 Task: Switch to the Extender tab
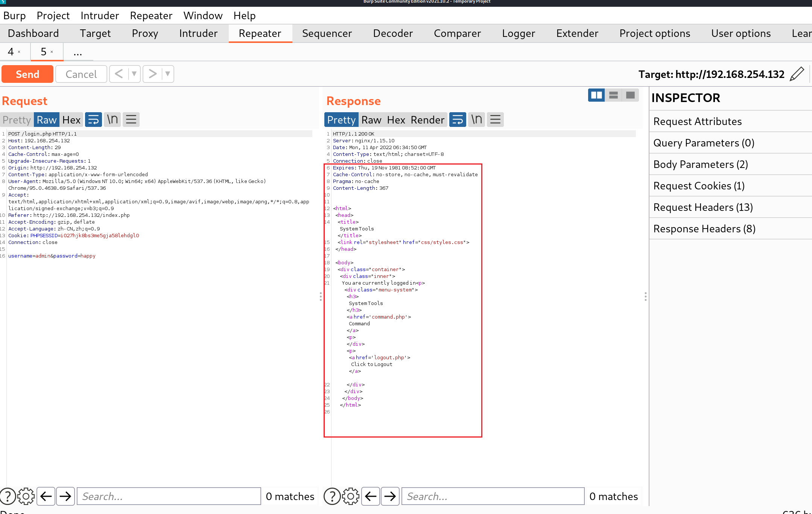577,34
